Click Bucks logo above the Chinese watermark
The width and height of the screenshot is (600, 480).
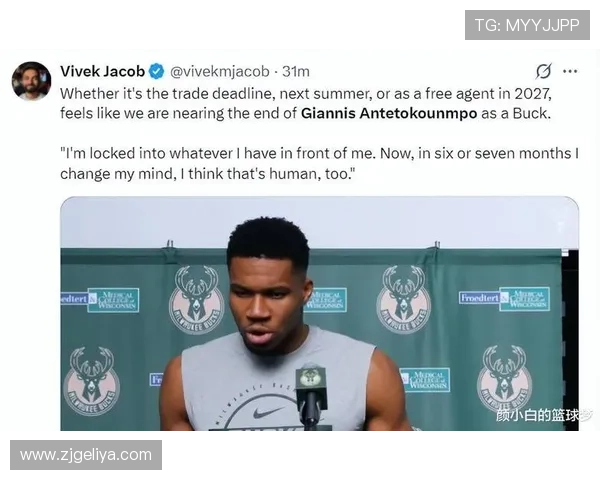(x=504, y=377)
